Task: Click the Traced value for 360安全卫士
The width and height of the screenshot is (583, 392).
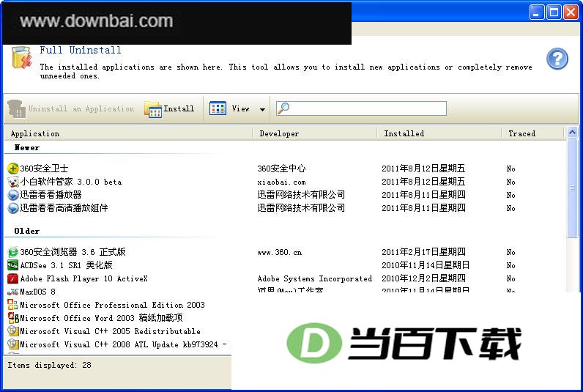Action: pos(511,169)
